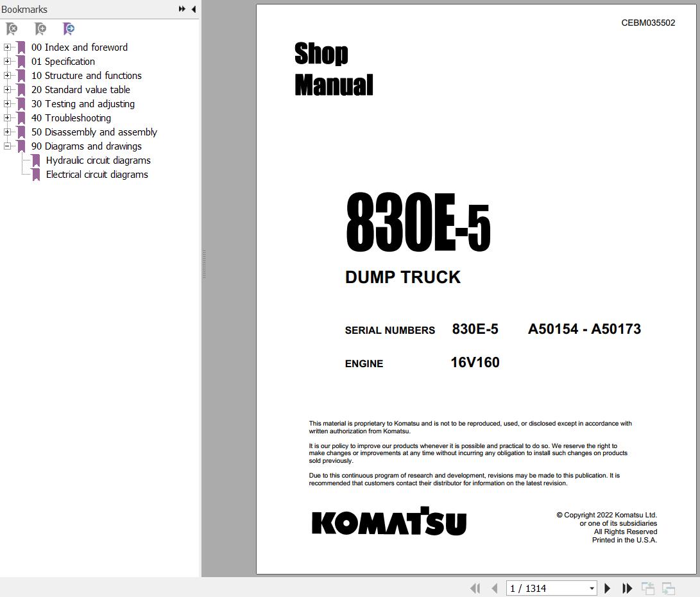Open the 01 Specification bookmark
The width and height of the screenshot is (700, 597).
(x=63, y=62)
